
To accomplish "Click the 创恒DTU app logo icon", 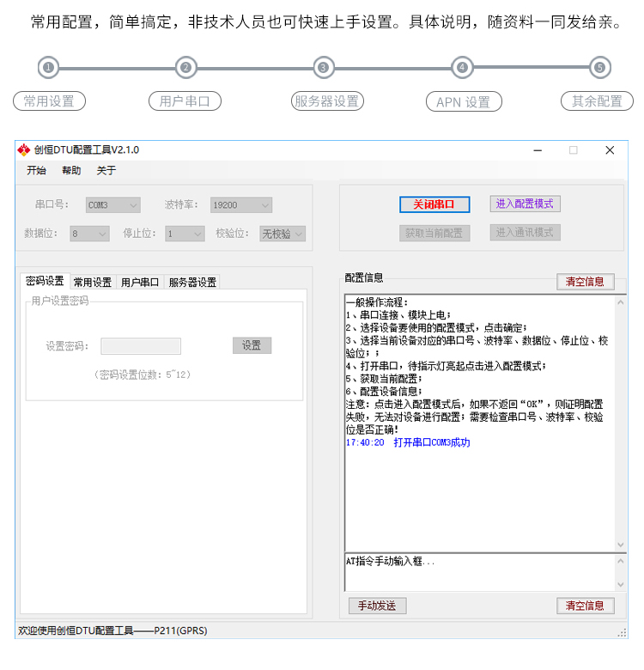I will (x=23, y=150).
